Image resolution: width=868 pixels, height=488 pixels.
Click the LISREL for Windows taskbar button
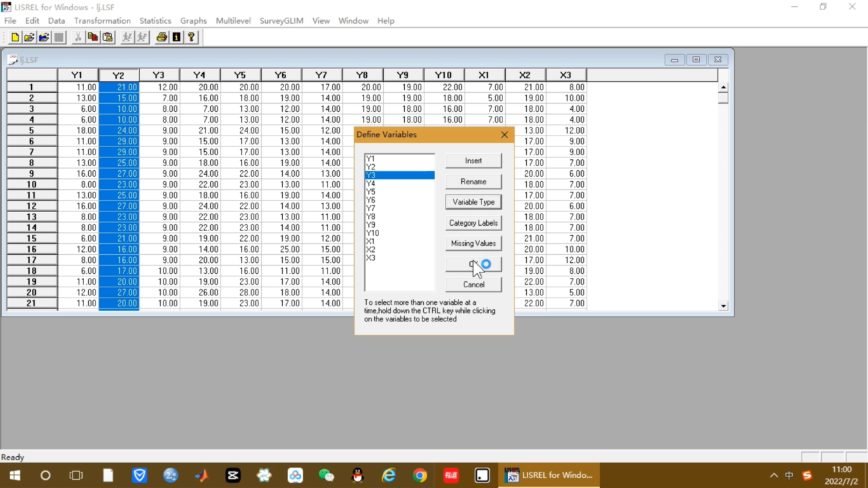(550, 475)
